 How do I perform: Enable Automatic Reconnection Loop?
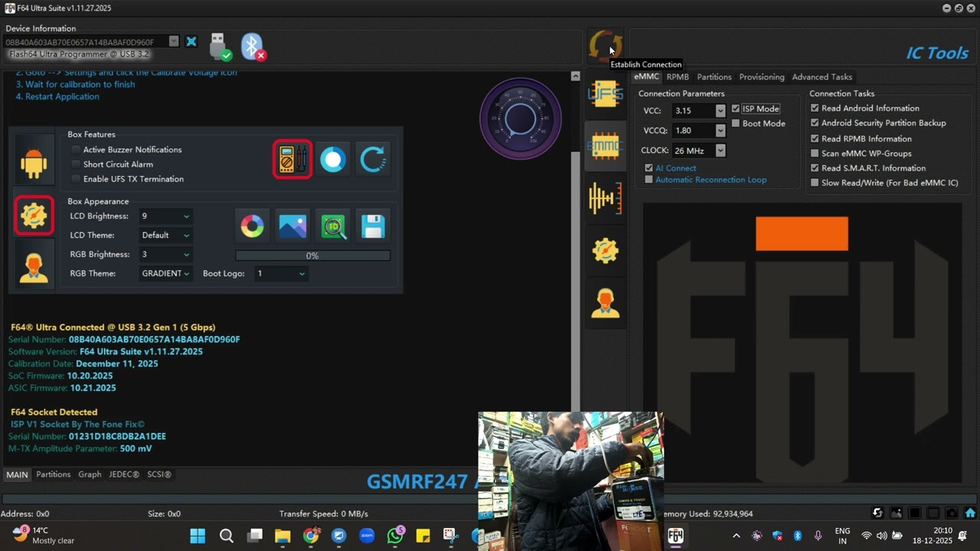click(x=649, y=180)
